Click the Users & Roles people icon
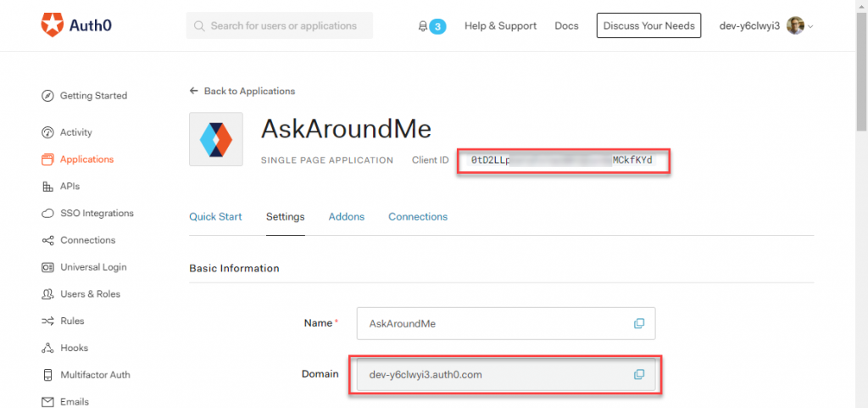This screenshot has width=868, height=408. click(x=47, y=294)
